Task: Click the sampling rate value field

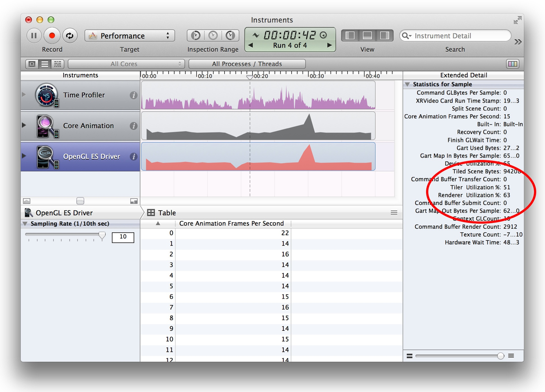Action: point(123,237)
